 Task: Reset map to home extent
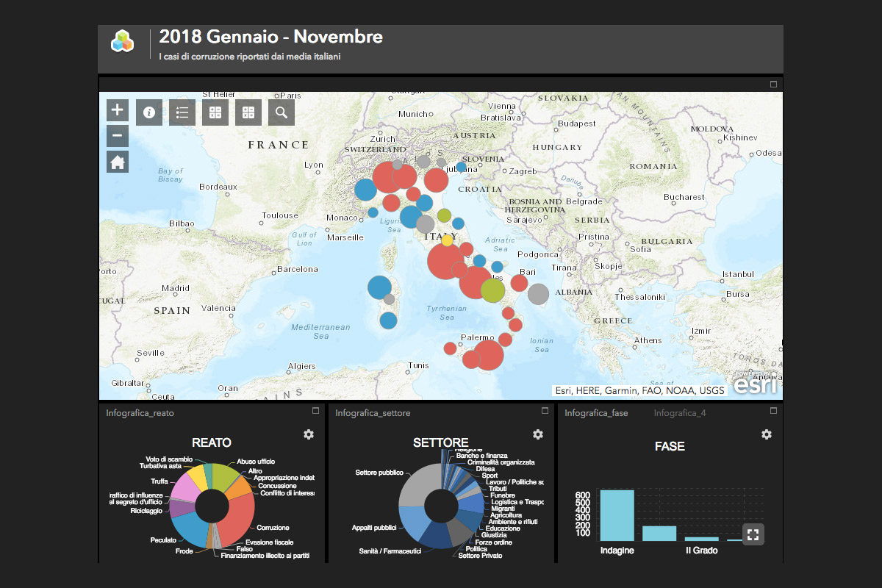[x=118, y=162]
